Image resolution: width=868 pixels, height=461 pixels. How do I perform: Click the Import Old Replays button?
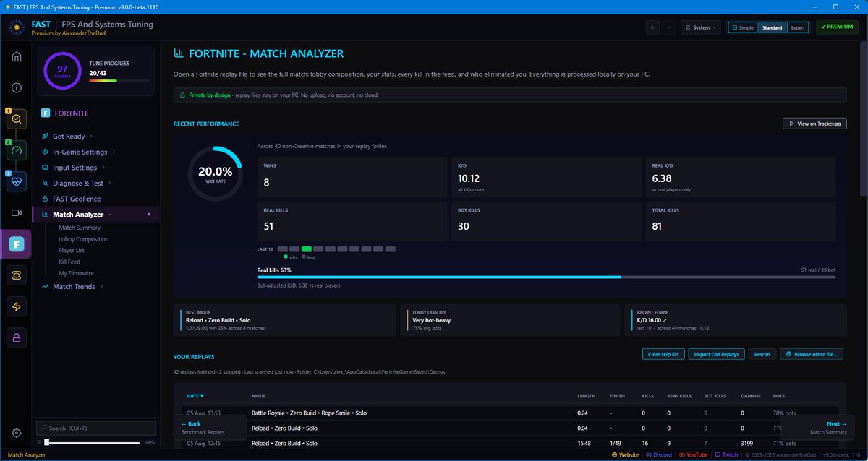716,354
